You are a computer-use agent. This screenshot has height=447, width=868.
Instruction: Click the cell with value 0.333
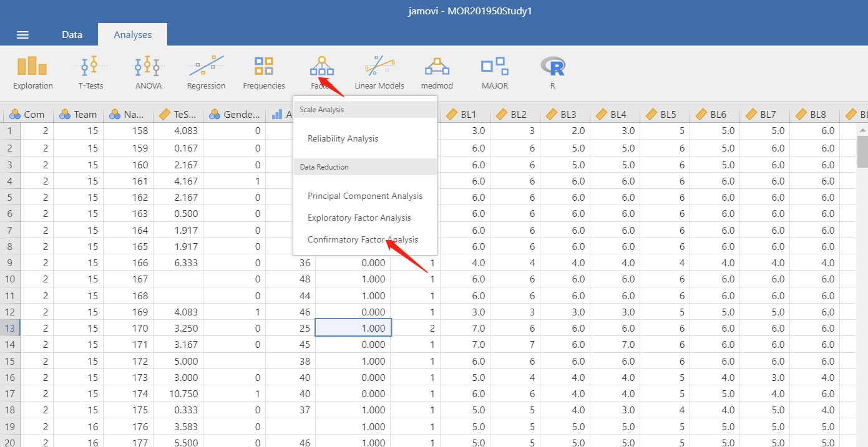click(x=178, y=410)
